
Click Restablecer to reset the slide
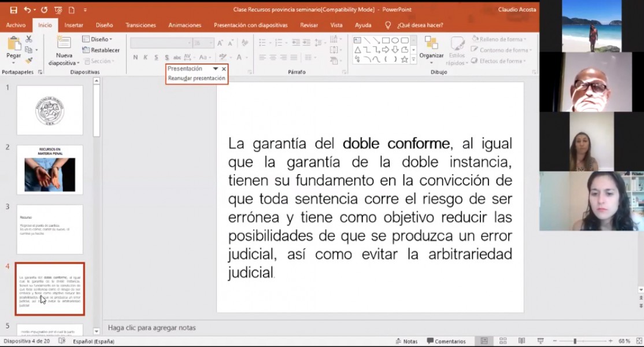click(101, 50)
